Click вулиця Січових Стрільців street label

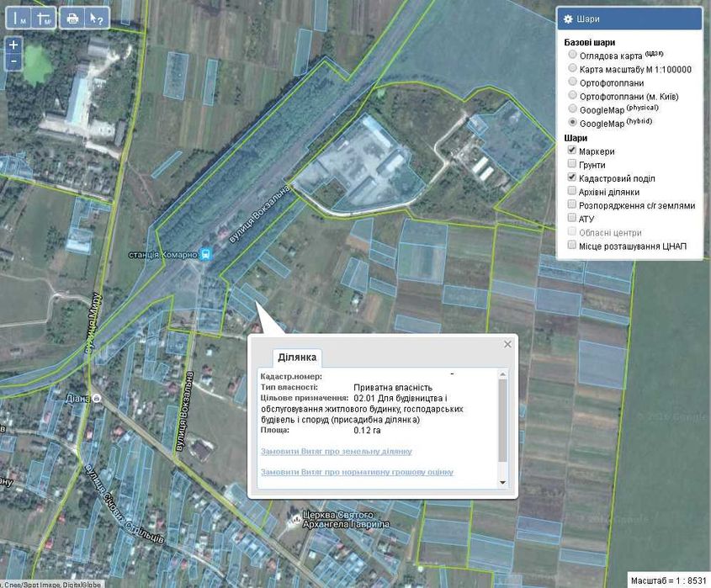(125, 503)
